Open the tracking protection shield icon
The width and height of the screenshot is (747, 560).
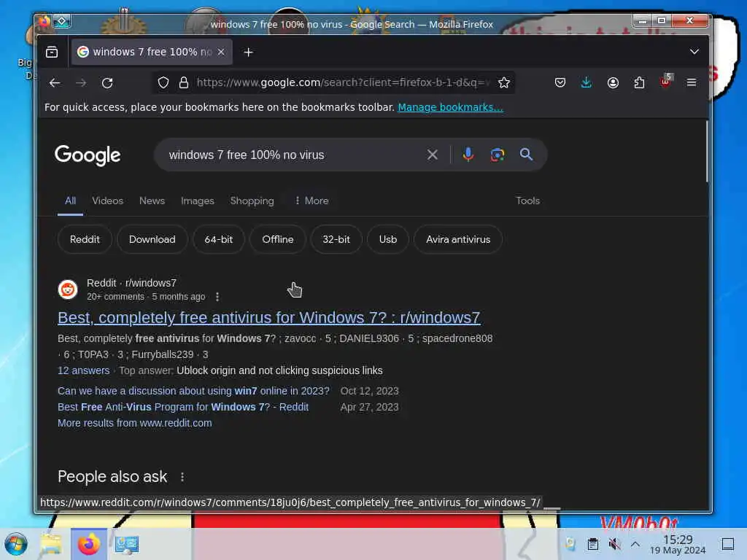[x=163, y=83]
